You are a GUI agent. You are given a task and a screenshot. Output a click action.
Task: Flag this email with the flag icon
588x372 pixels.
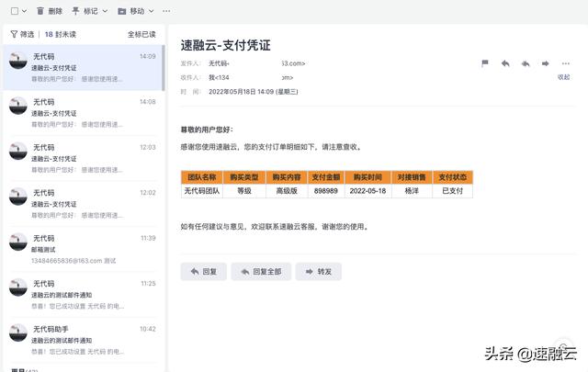[x=485, y=63]
